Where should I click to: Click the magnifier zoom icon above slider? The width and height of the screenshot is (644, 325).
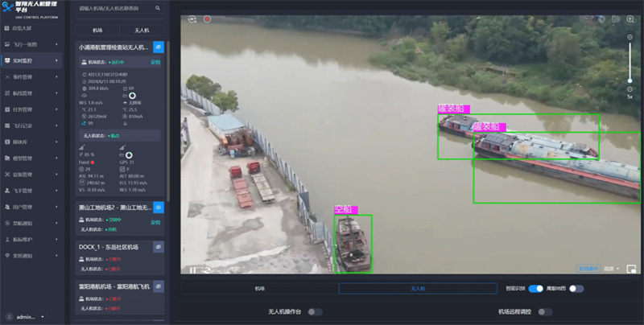[x=630, y=19]
